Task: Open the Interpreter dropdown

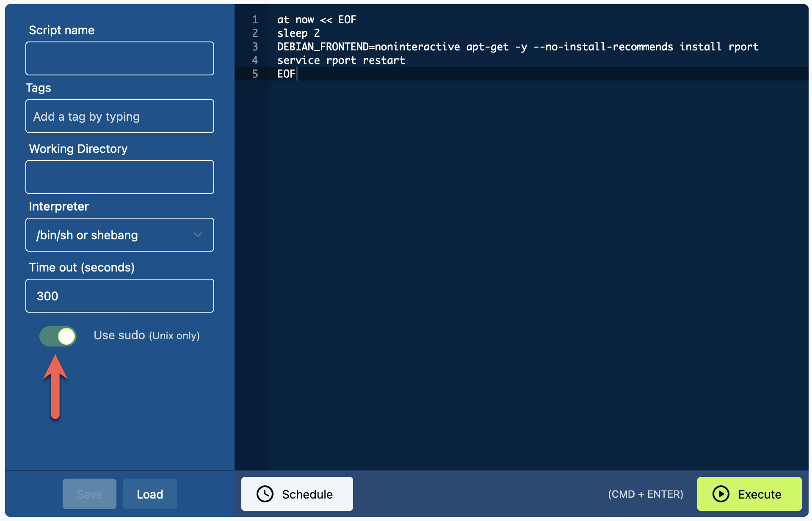Action: point(119,235)
